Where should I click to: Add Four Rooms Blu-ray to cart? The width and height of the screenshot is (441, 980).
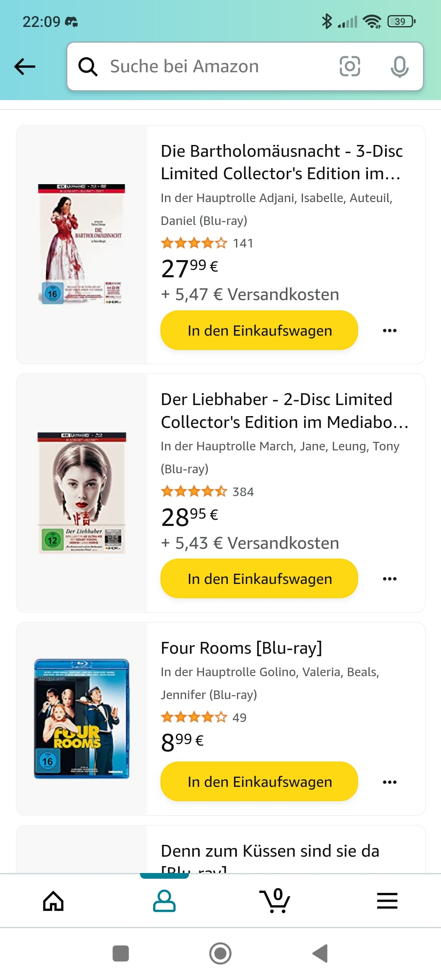[x=259, y=782]
